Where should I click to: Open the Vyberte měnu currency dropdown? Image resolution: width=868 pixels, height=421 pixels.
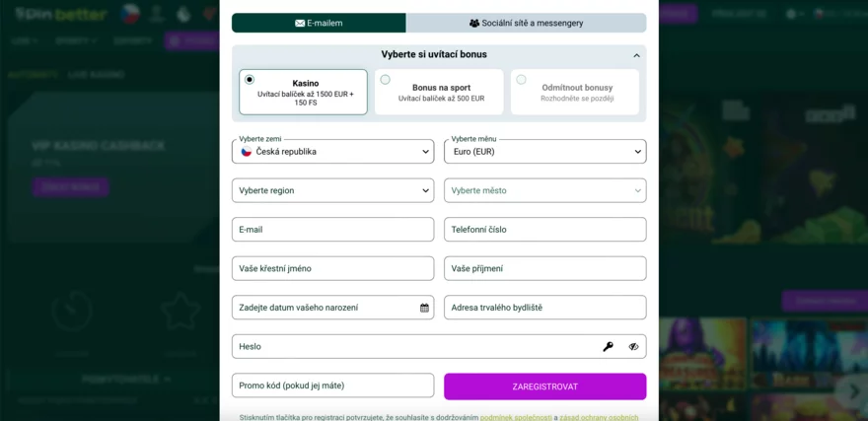[544, 152]
